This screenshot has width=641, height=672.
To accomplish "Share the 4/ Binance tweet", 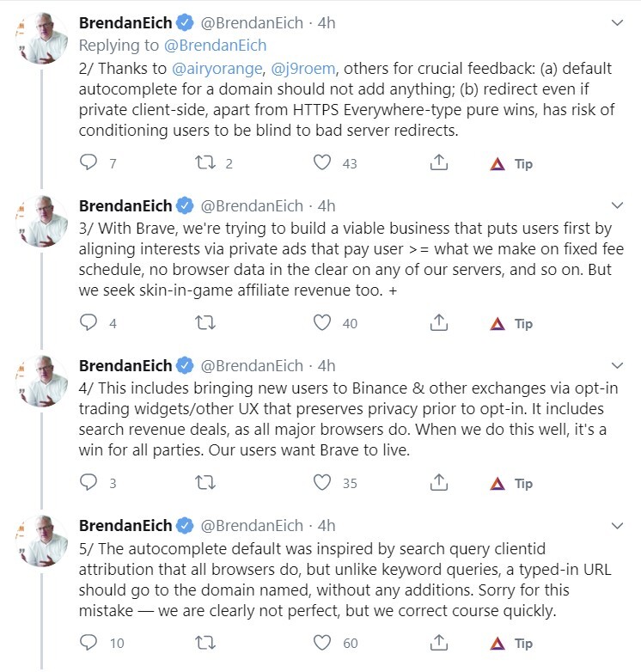I will 439,483.
